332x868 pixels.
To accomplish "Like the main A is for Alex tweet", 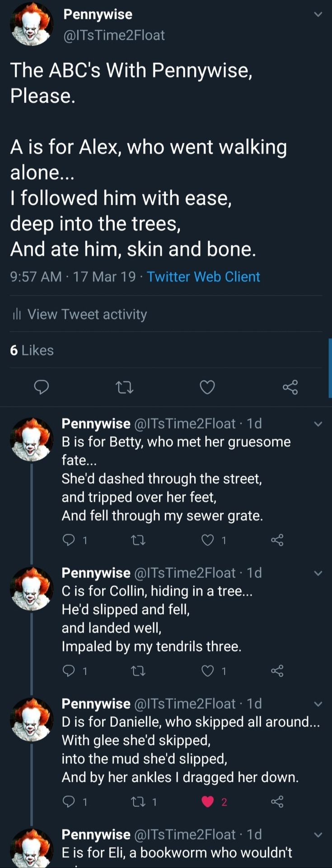I will pyautogui.click(x=207, y=387).
